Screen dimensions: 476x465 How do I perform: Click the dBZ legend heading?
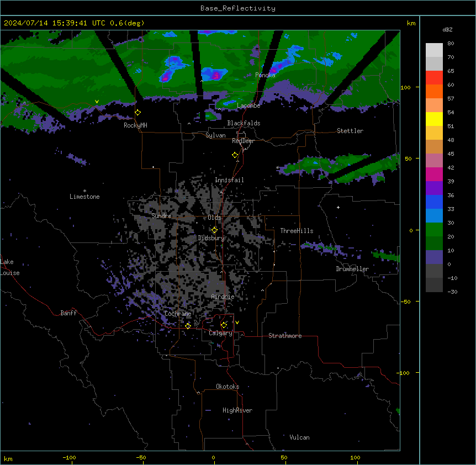447,29
